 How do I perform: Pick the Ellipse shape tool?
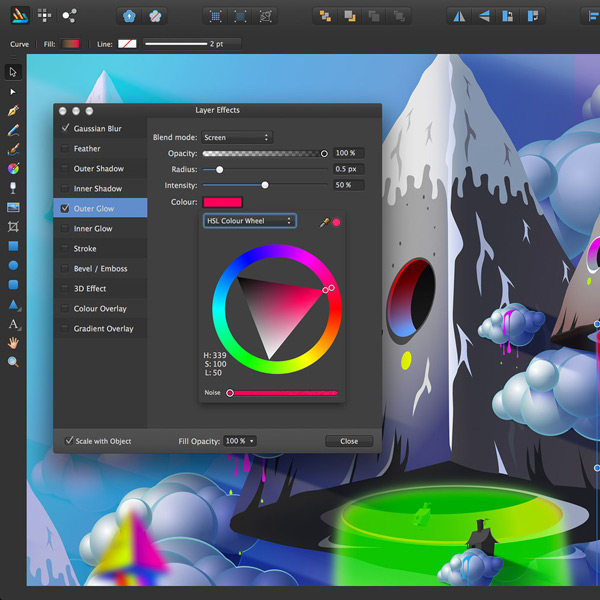[13, 265]
